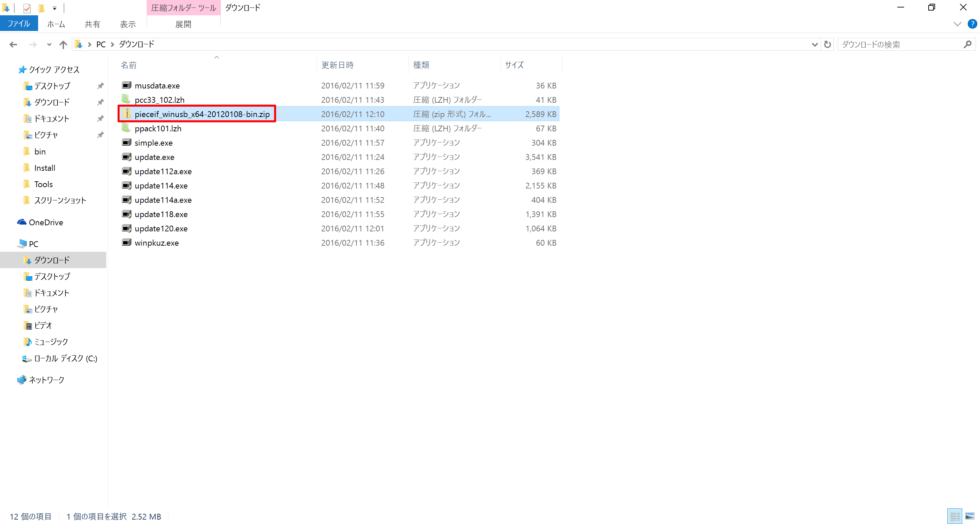Open pinned ピクチャ under Quick Access
The width and height of the screenshot is (980, 524).
click(46, 135)
